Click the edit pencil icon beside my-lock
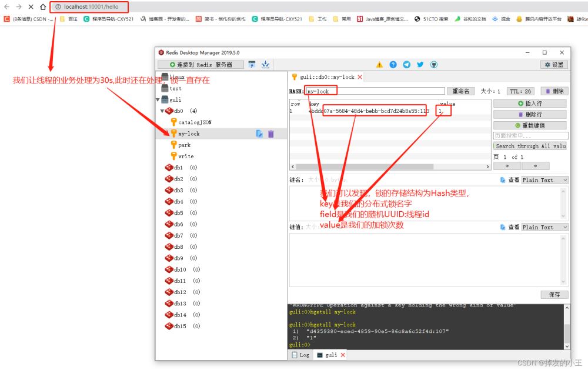The width and height of the screenshot is (588, 370). tap(259, 134)
